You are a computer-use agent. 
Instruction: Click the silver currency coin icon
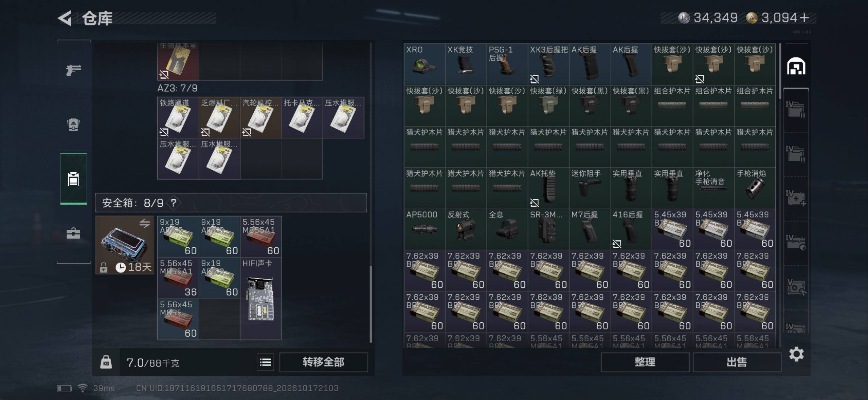684,18
